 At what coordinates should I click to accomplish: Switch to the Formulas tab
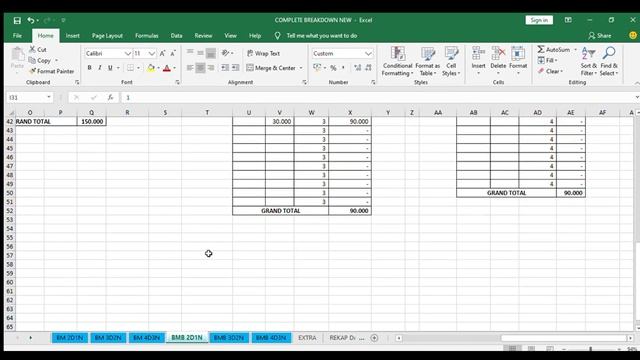147,36
